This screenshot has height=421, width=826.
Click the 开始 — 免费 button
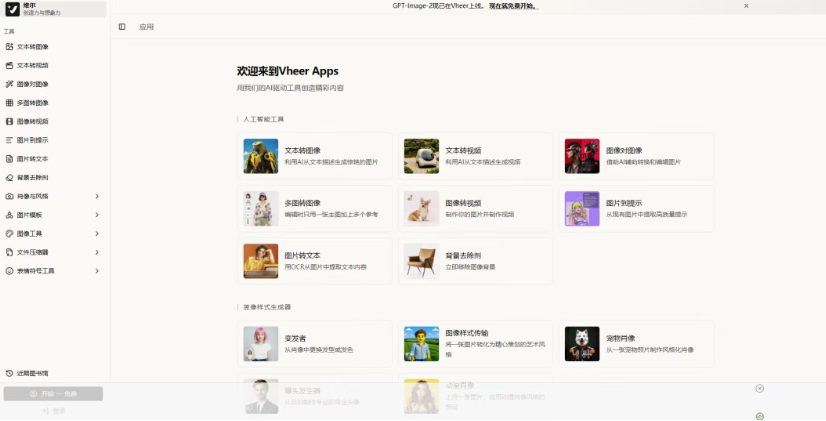pos(53,394)
